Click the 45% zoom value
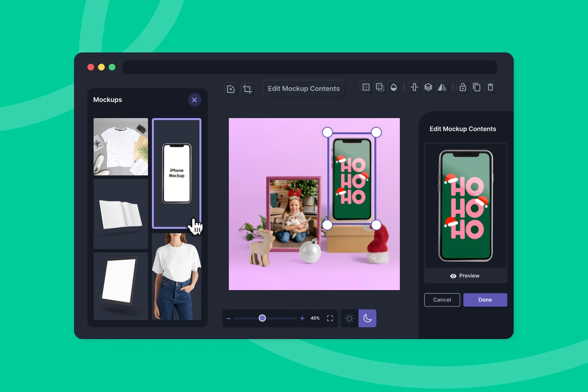Image resolution: width=588 pixels, height=392 pixels. click(x=315, y=318)
